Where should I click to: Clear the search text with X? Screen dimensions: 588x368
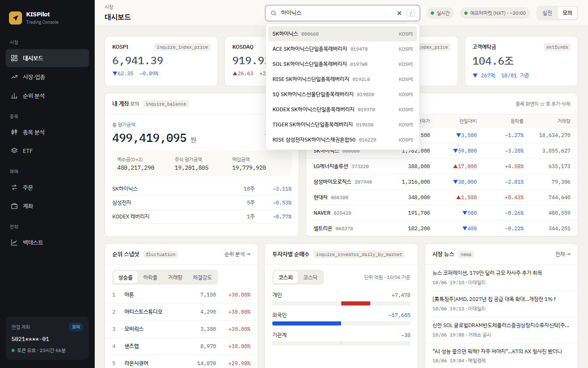pos(399,13)
